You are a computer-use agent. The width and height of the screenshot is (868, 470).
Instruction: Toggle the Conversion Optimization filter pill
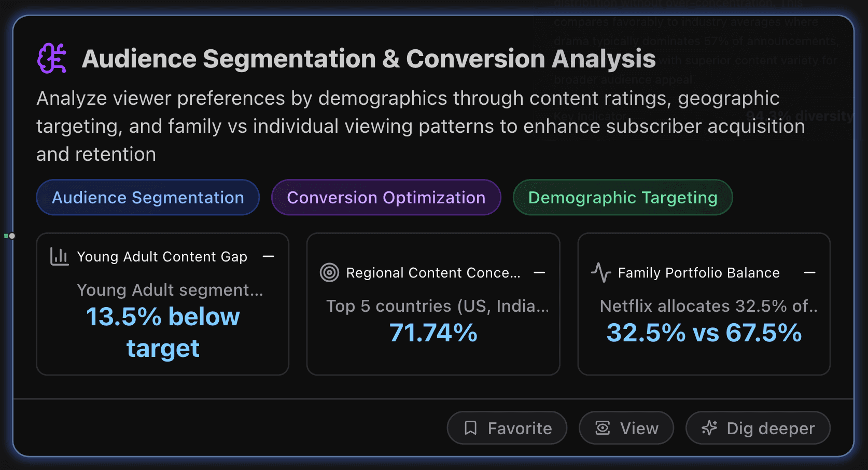click(x=386, y=197)
